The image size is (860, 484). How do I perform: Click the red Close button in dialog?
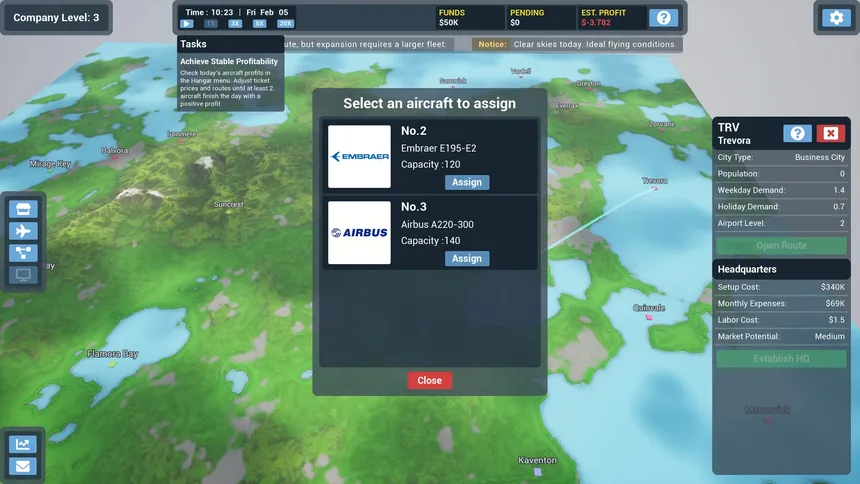tap(429, 380)
